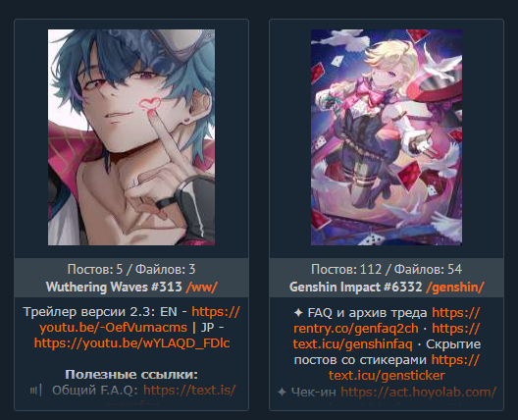
Task: Click the bars icon before Общий F.A.Q
Action: pyautogui.click(x=36, y=391)
